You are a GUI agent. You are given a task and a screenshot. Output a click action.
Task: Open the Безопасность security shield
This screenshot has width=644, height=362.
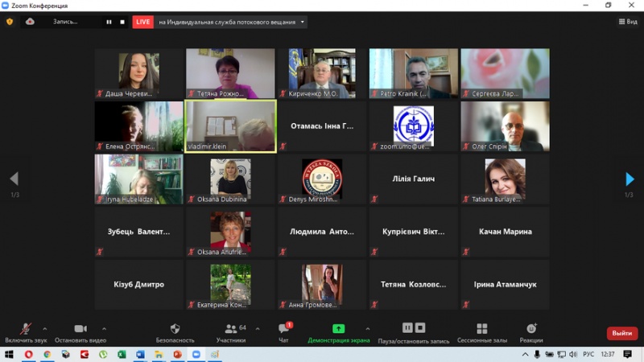pyautogui.click(x=175, y=329)
